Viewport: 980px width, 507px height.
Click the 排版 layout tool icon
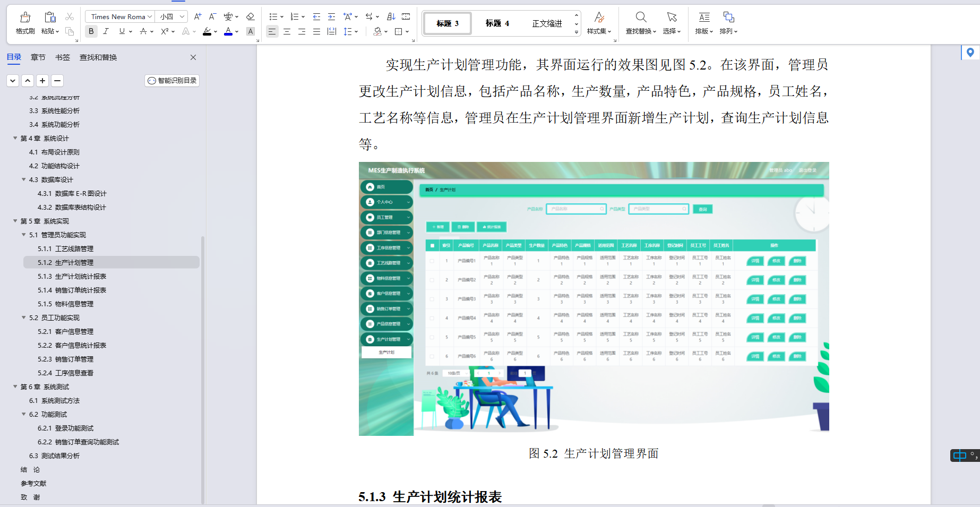click(703, 18)
